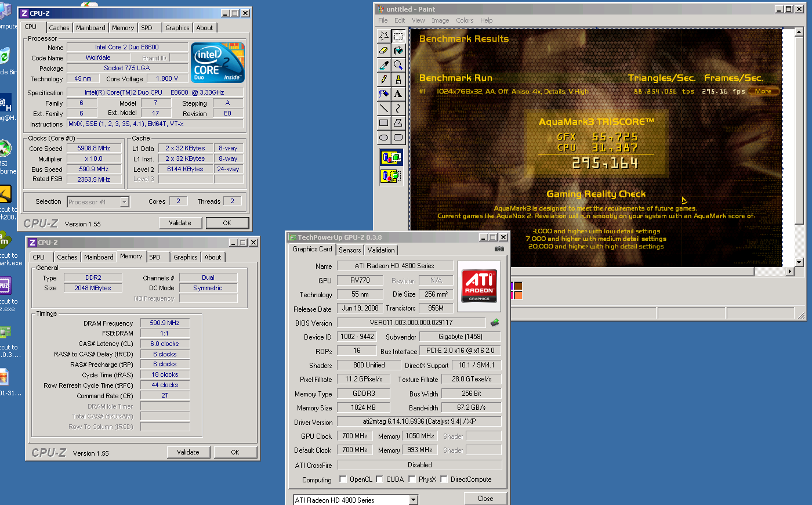812x505 pixels.
Task: Click OK in top CPU-Z window
Action: pyautogui.click(x=227, y=223)
